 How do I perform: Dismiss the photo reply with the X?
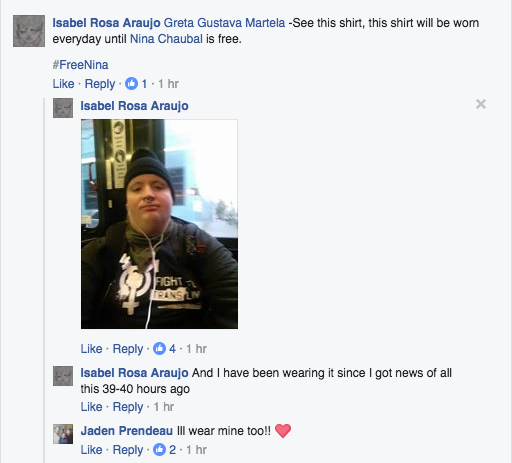click(481, 104)
